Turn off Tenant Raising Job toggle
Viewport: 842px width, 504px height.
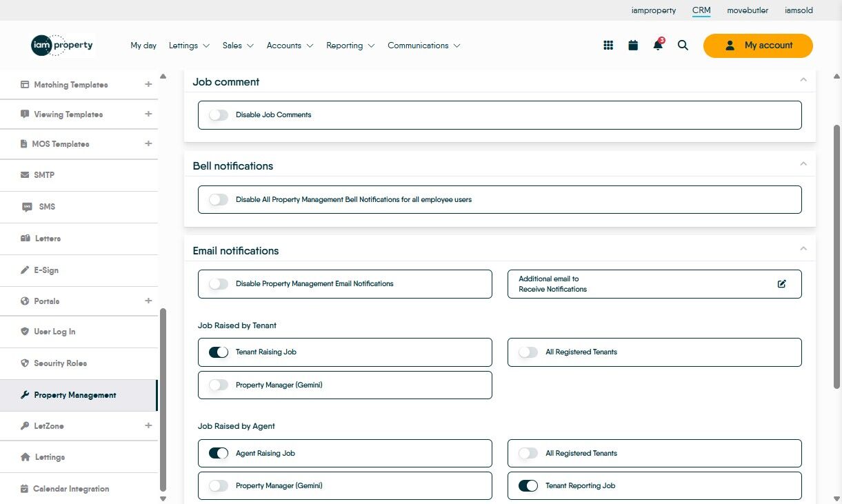coord(219,352)
